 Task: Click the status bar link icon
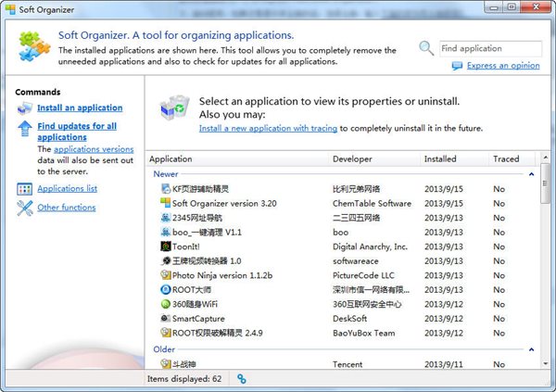242,379
